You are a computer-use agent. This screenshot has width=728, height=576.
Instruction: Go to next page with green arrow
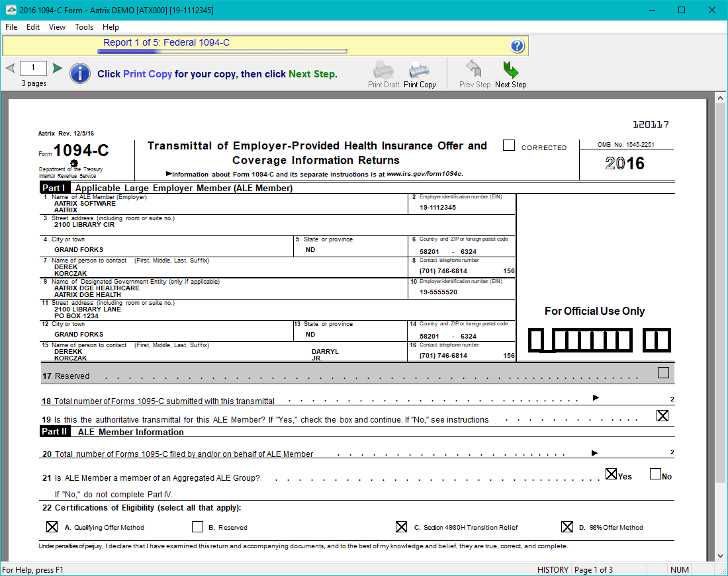pyautogui.click(x=57, y=68)
